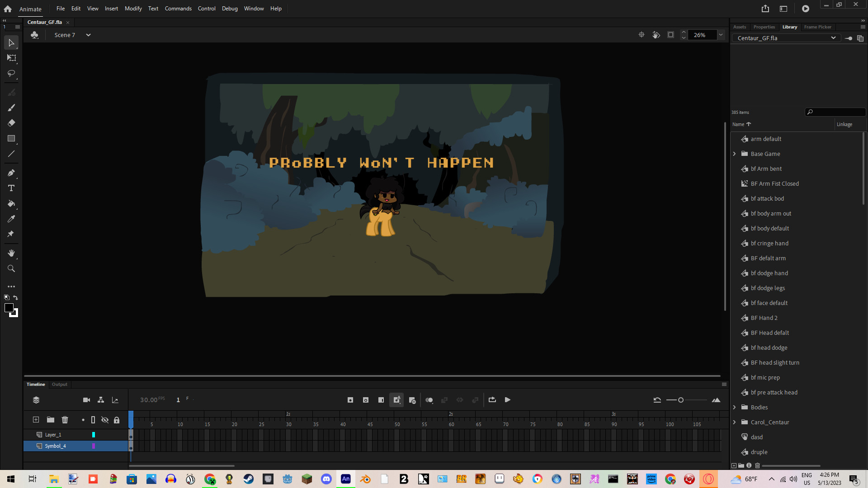Toggle hide all layers visibility
The image size is (868, 488).
(x=105, y=420)
